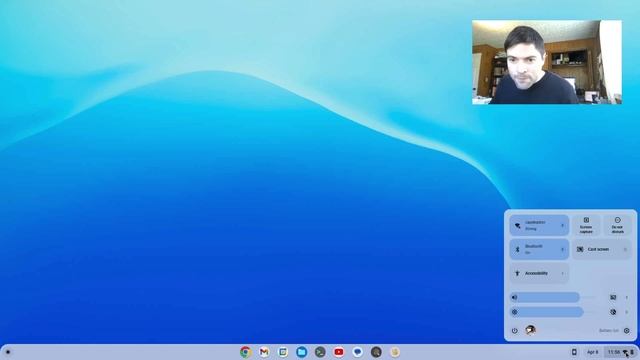Select the Cast screen tile
640x360 pixels.
[x=602, y=249]
